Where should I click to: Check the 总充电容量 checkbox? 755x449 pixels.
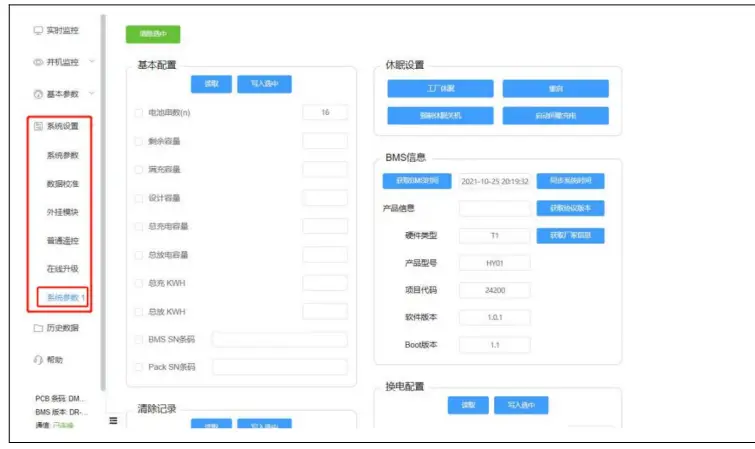point(139,226)
